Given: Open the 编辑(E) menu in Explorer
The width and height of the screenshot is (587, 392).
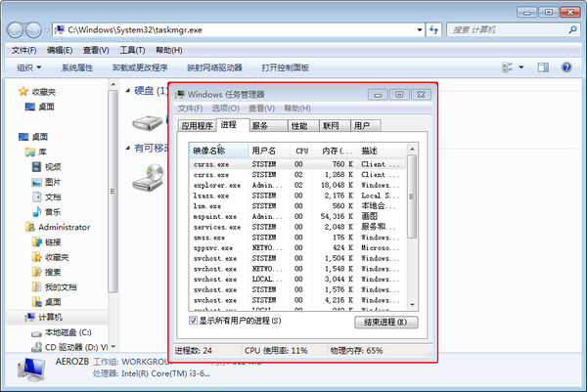Looking at the screenshot, I should click(60, 50).
